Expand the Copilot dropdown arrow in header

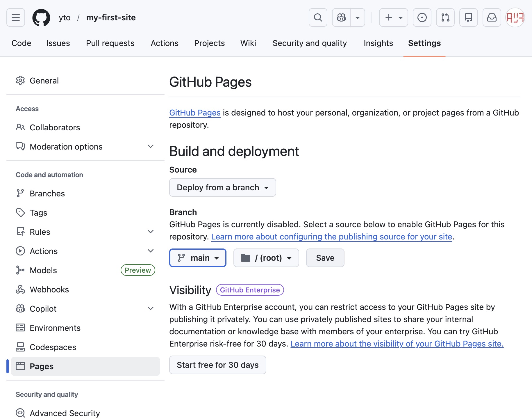358,17
